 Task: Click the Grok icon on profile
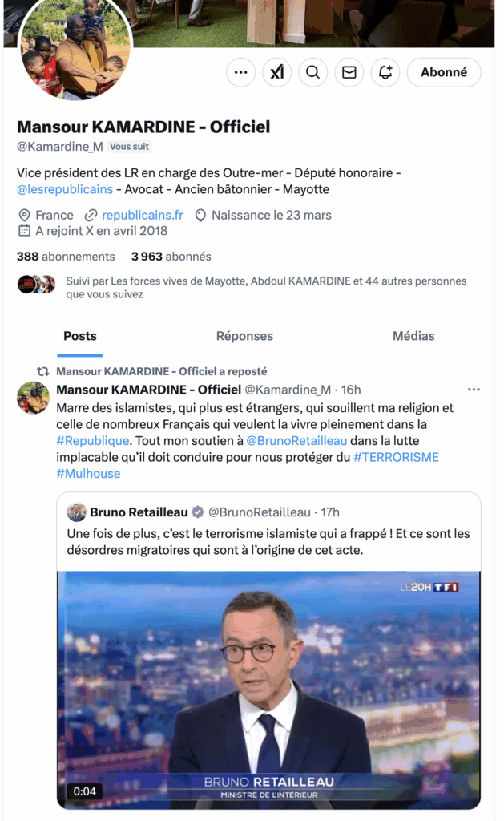(x=276, y=72)
